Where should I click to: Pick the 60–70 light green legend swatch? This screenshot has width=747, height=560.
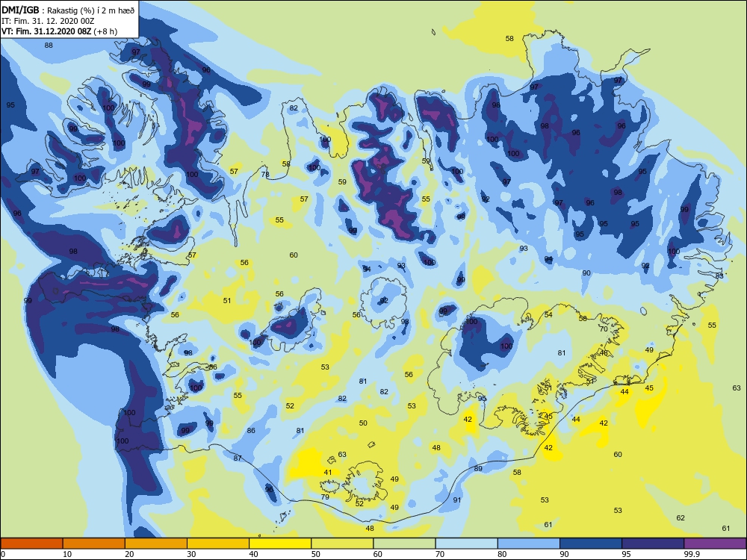(404, 544)
